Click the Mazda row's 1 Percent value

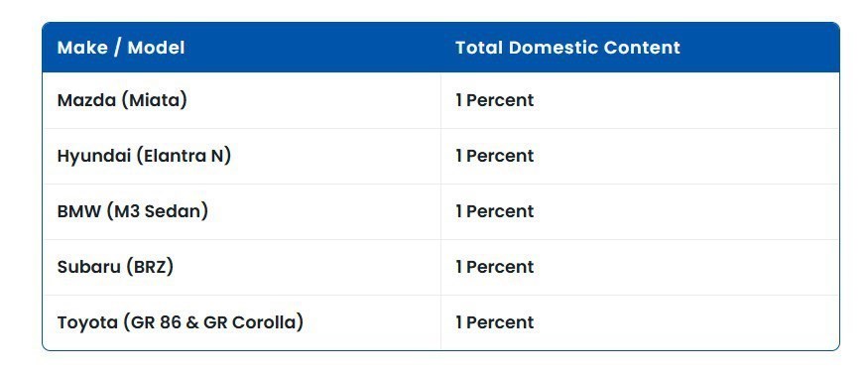tap(495, 100)
